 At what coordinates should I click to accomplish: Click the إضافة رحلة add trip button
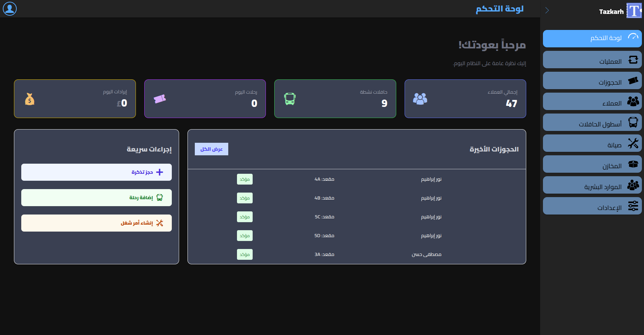(x=97, y=198)
